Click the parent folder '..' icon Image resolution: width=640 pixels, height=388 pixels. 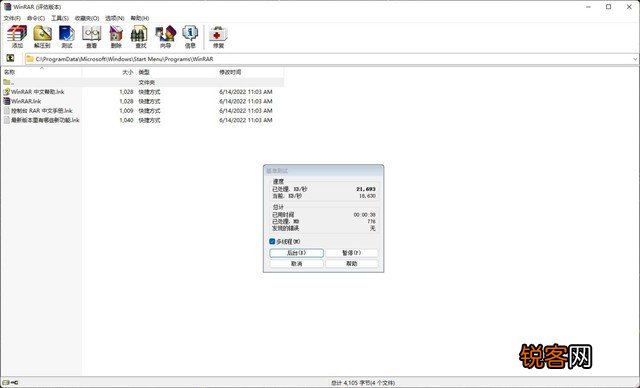[7, 82]
